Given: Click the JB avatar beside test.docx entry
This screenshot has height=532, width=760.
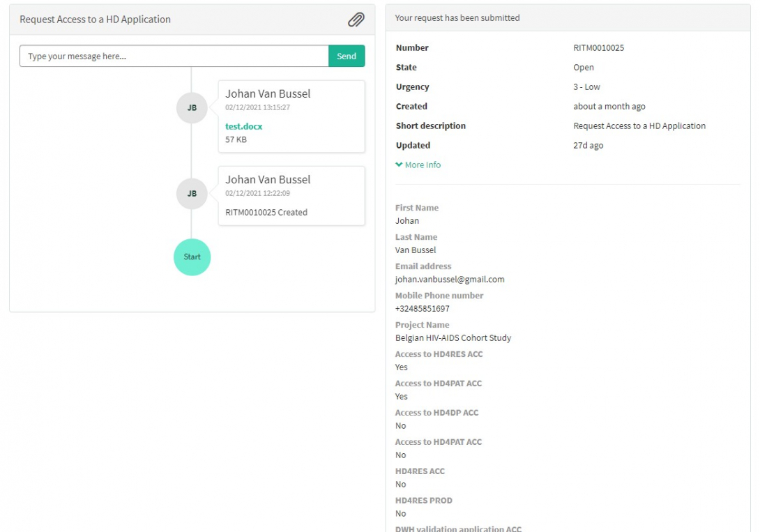Looking at the screenshot, I should coord(192,108).
